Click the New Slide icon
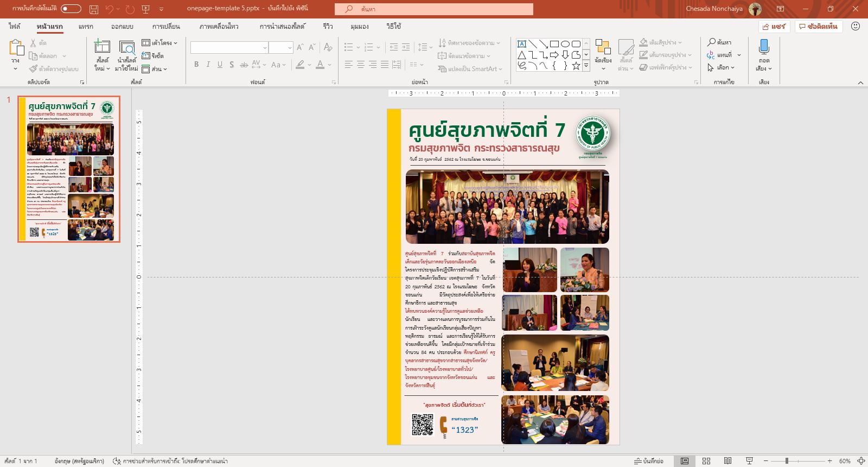Screen dimensions: 868x467 (x=102, y=47)
